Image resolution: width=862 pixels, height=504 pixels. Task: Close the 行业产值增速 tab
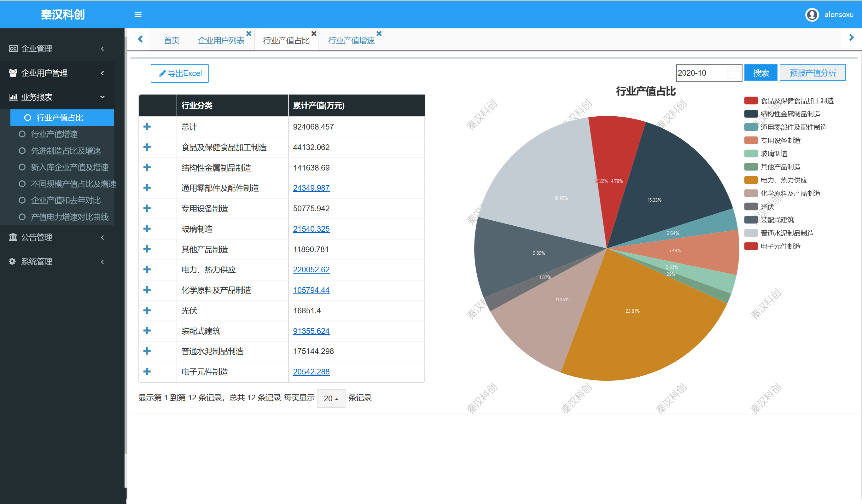coord(379,33)
